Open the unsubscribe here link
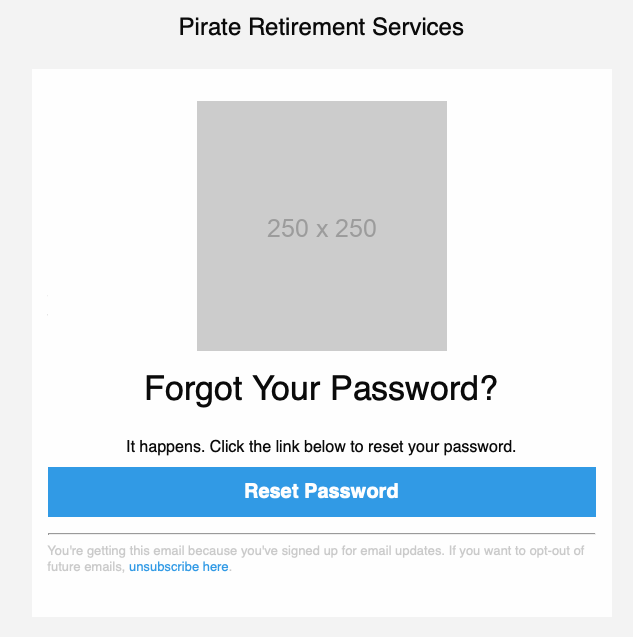Screen dimensions: 633x637 [179, 567]
